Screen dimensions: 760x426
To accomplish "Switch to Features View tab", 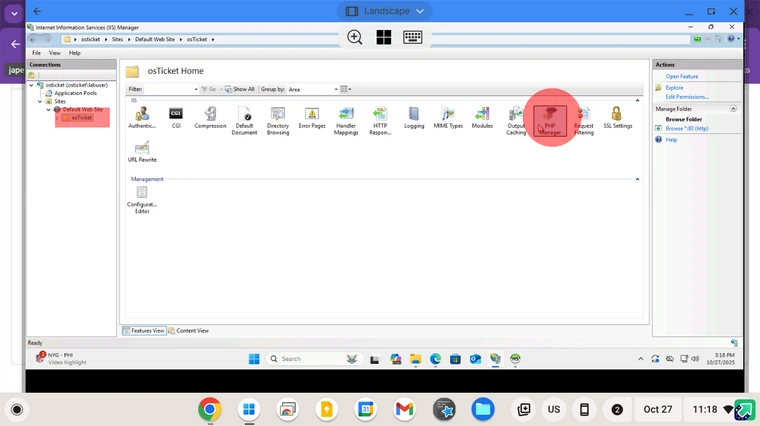I will pyautogui.click(x=144, y=331).
